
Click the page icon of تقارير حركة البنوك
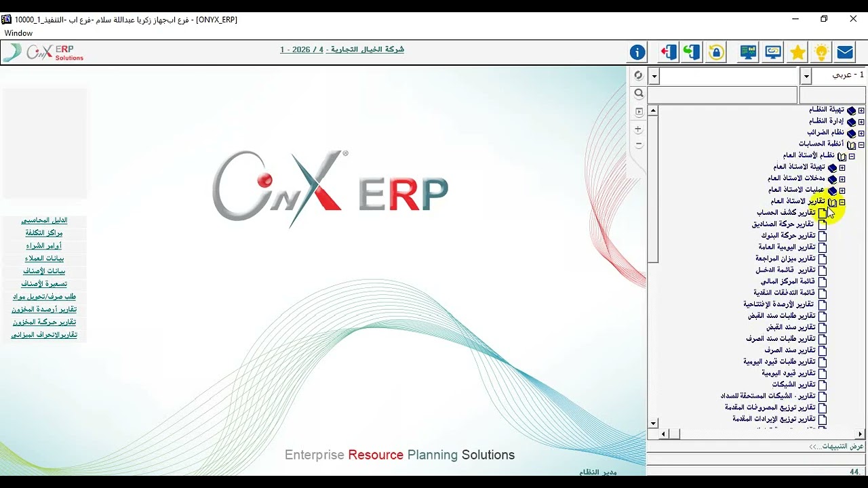click(x=823, y=236)
